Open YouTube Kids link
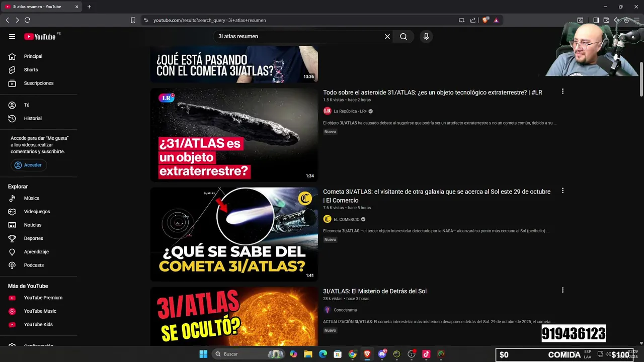 click(x=39, y=324)
